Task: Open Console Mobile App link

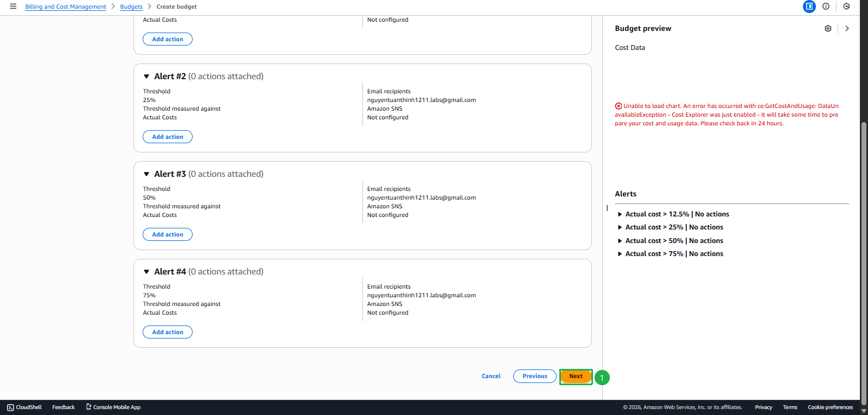Action: click(x=113, y=407)
